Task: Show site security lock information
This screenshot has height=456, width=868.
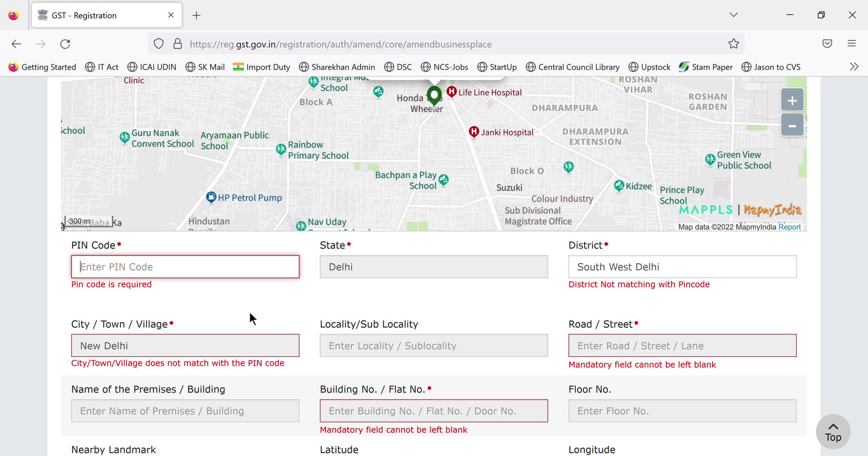Action: tap(178, 44)
